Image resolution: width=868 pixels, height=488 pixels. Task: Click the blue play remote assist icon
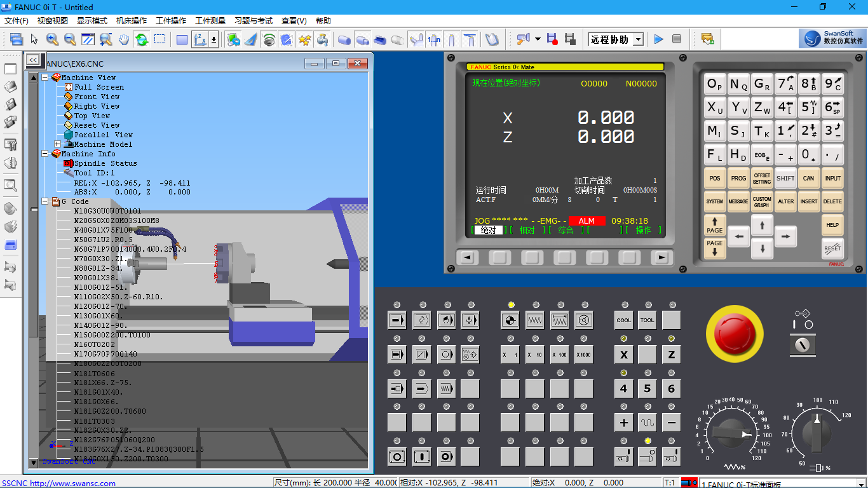click(x=658, y=39)
